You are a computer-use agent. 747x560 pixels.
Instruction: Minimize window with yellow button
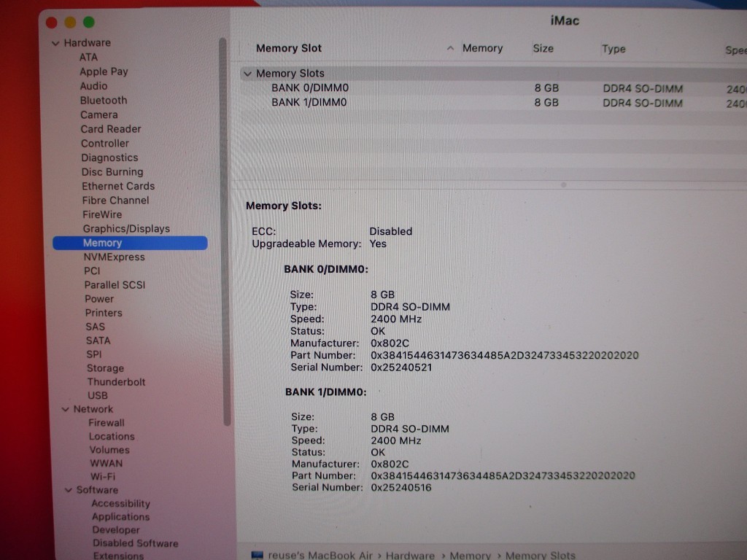(x=70, y=23)
